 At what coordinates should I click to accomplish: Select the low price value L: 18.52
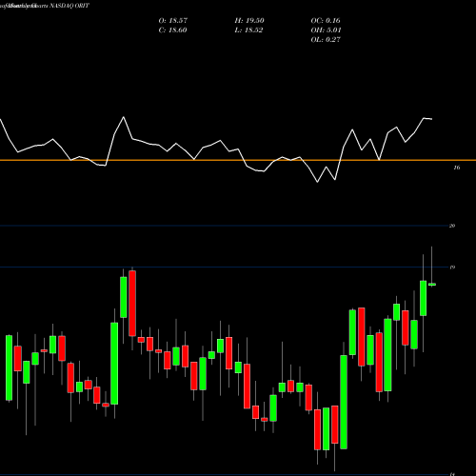248,30
